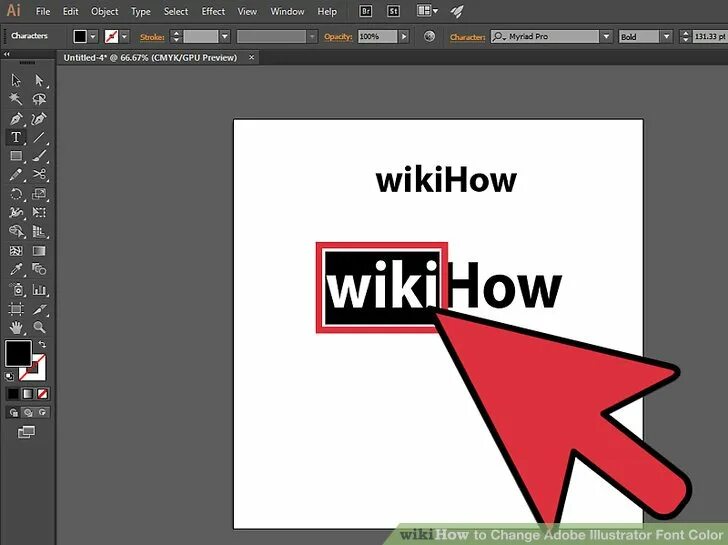Open the Edit menu

(x=71, y=11)
